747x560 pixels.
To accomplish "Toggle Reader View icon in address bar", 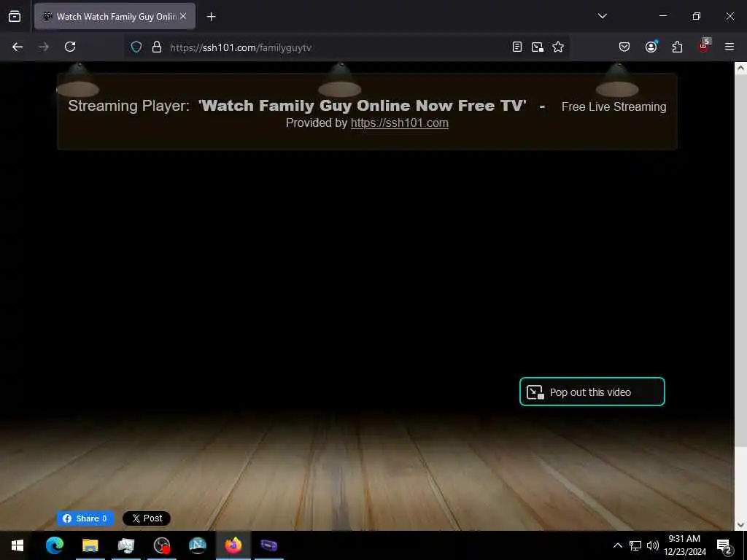I will (517, 47).
